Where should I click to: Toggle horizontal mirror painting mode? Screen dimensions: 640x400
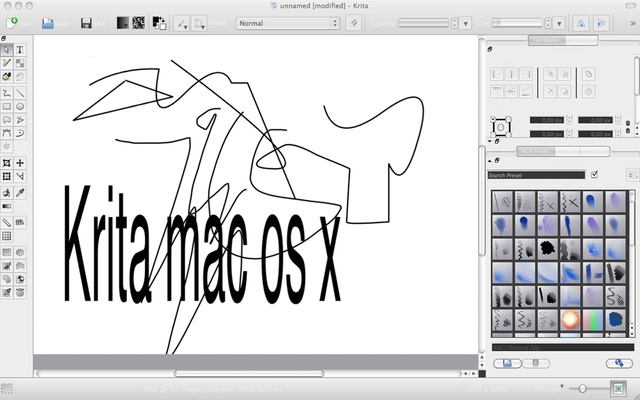[x=580, y=23]
